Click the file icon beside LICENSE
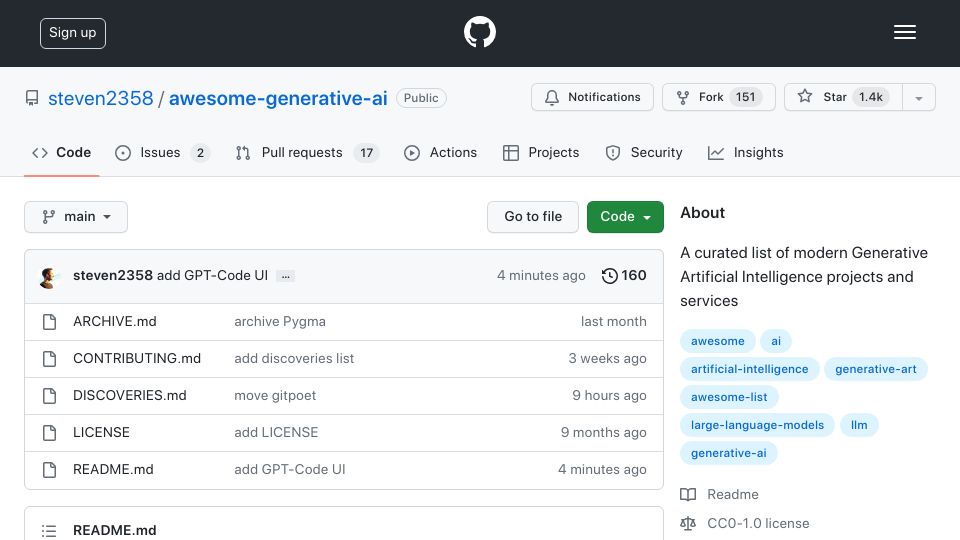This screenshot has width=960, height=540. coord(50,433)
